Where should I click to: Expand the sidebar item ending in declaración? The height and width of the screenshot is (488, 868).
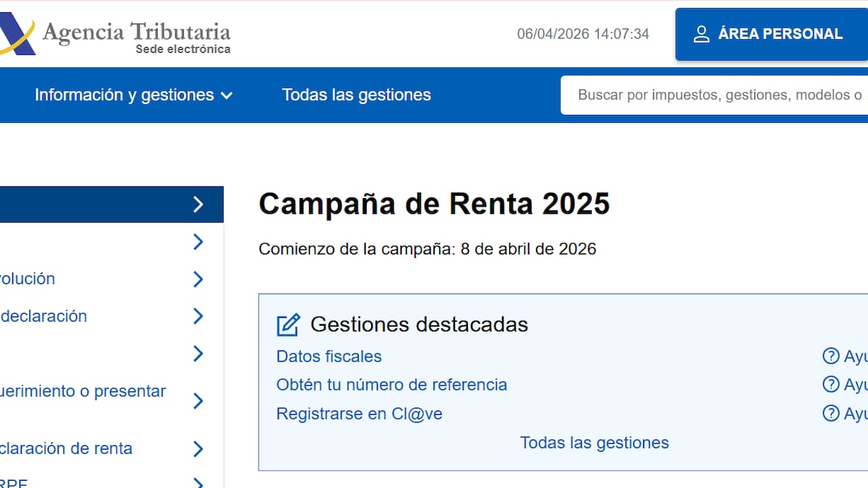[x=198, y=316]
